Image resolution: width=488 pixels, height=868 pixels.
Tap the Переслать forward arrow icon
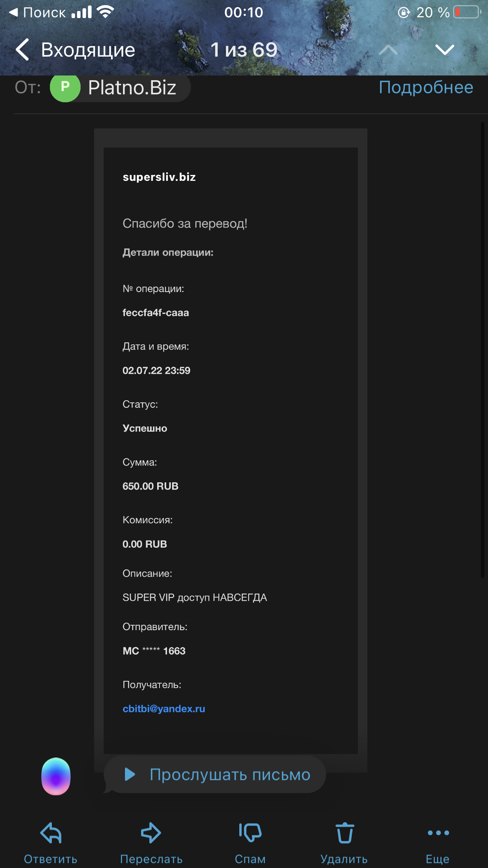151,833
